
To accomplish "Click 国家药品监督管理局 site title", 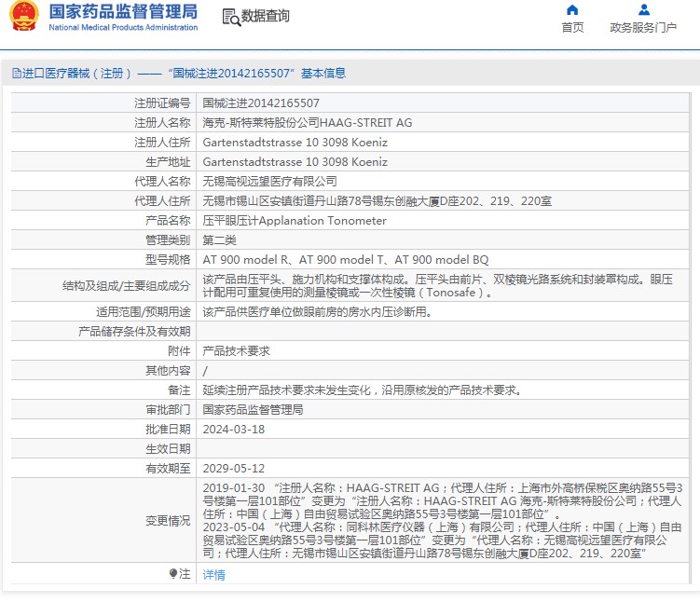I will 123,11.
